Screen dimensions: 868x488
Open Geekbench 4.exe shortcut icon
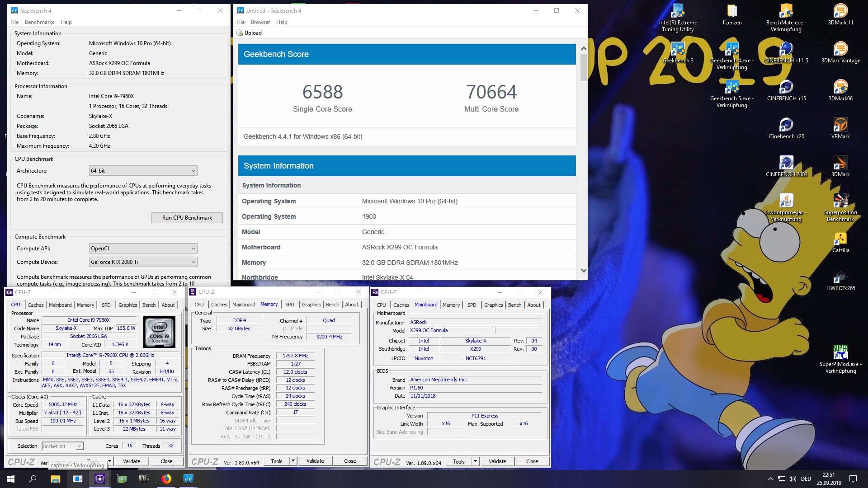tap(732, 56)
